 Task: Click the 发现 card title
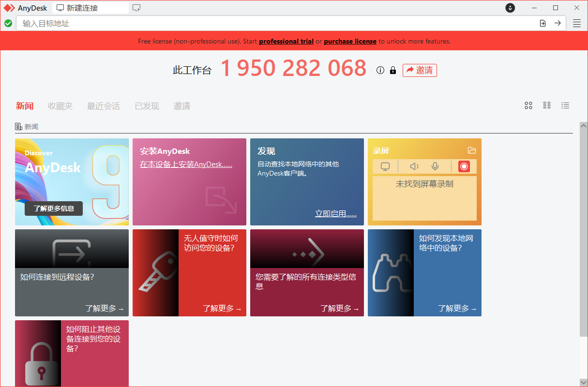pyautogui.click(x=266, y=151)
